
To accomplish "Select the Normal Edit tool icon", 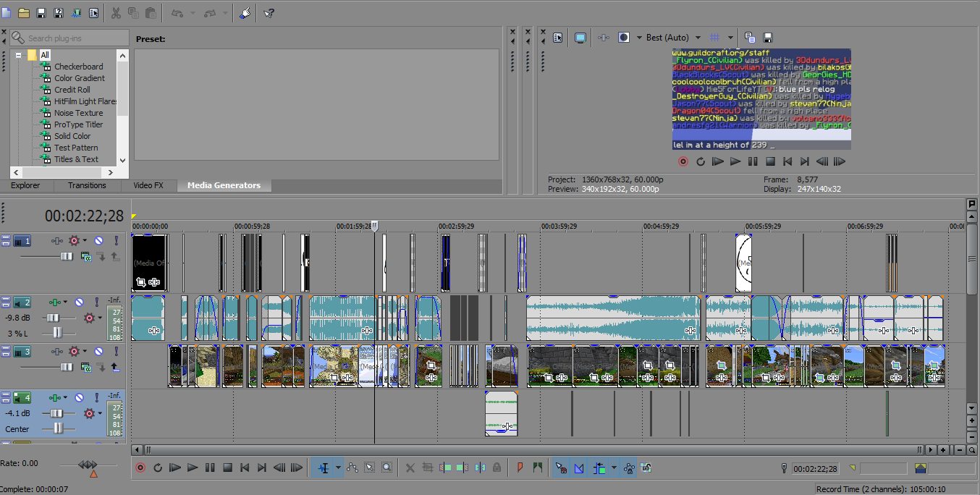I will (x=323, y=467).
